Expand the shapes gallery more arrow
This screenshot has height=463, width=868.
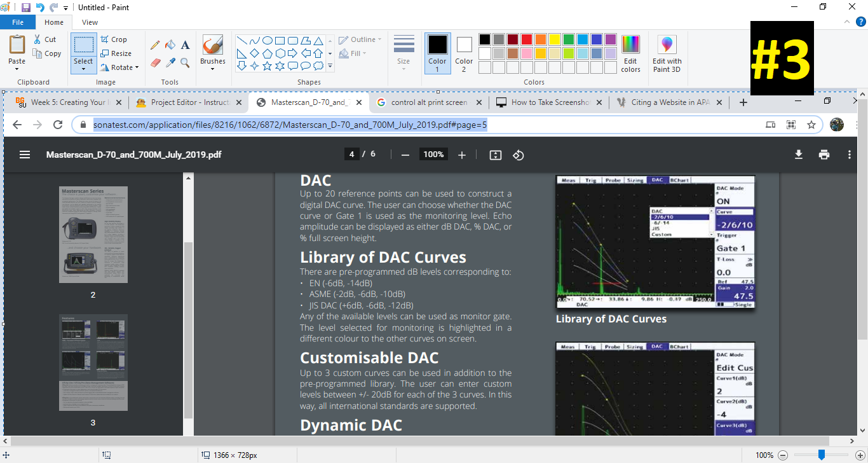tap(330, 66)
